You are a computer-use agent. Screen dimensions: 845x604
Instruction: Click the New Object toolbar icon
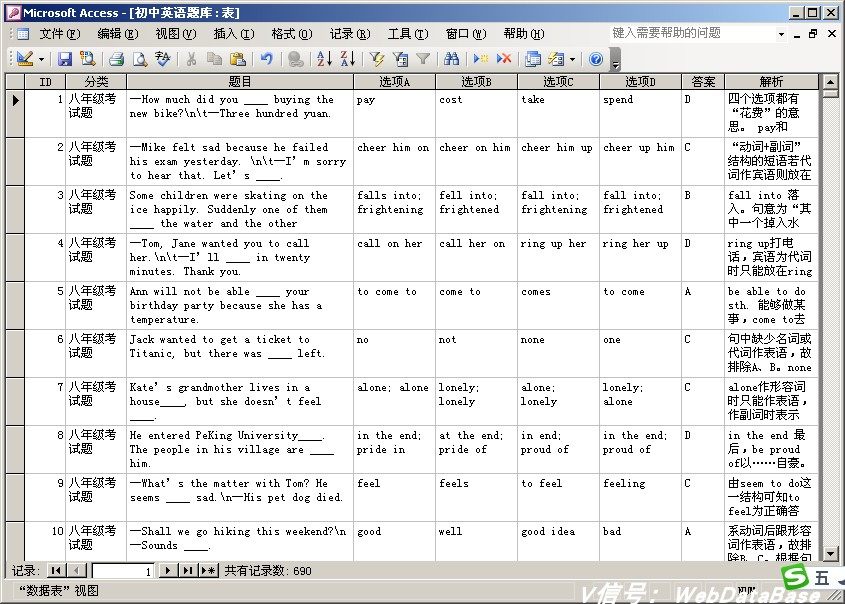tap(556, 59)
